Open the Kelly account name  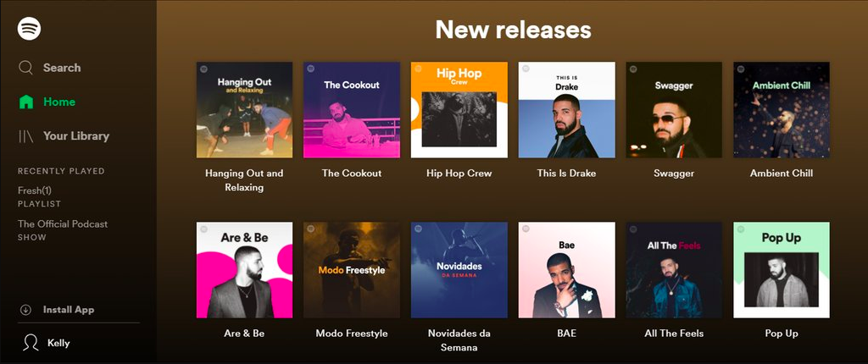pos(58,343)
